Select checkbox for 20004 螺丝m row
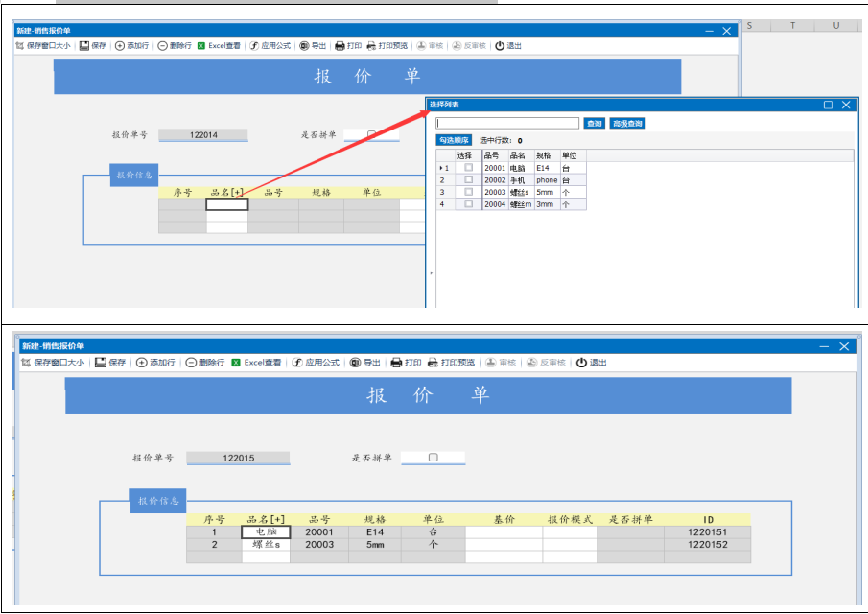This screenshot has width=868, height=614. pos(468,204)
